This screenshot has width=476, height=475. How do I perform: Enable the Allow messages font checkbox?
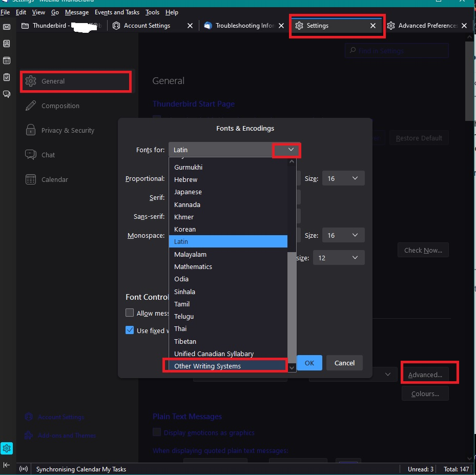(x=130, y=313)
